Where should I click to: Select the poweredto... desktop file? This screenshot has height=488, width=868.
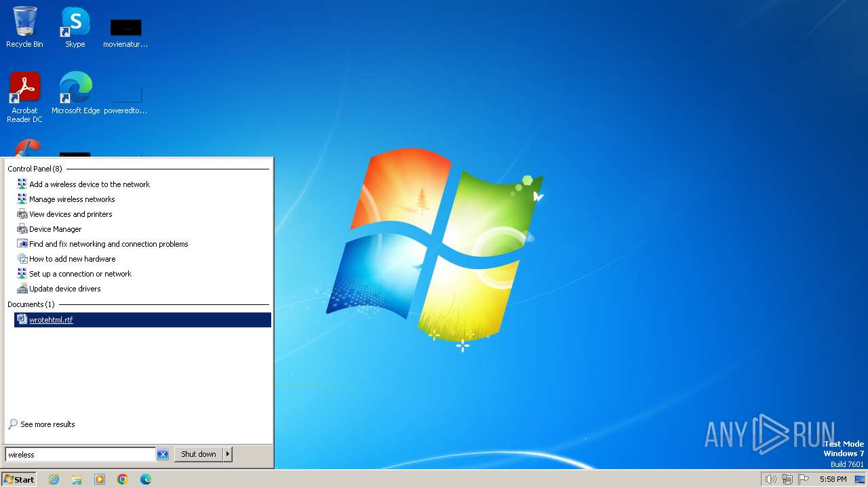(x=125, y=99)
